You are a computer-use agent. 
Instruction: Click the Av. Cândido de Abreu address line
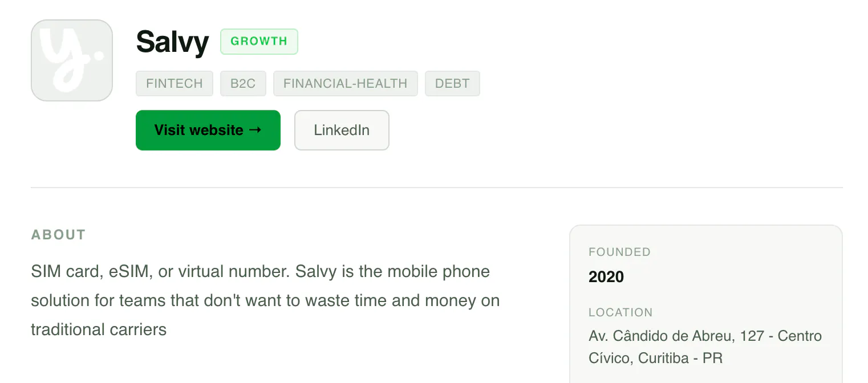coord(705,336)
